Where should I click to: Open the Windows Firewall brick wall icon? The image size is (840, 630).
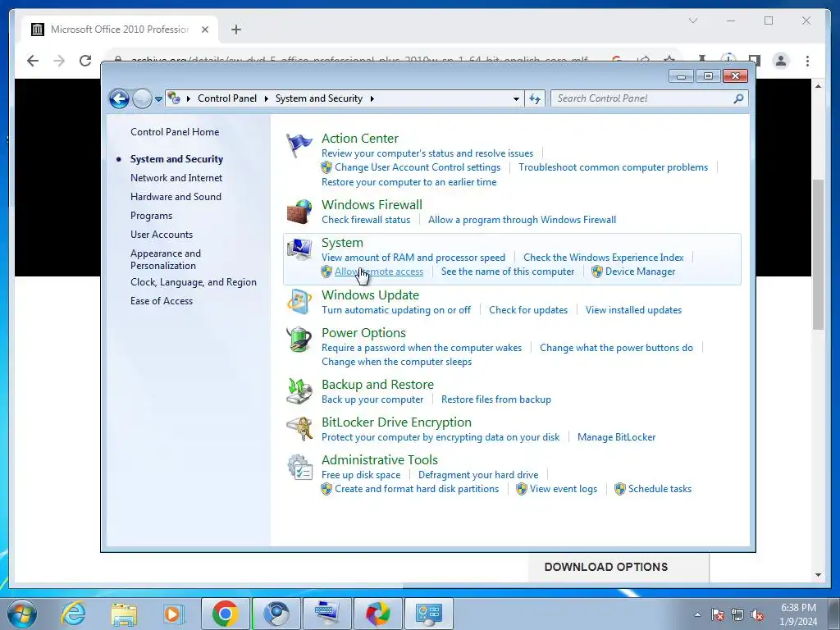click(x=299, y=212)
